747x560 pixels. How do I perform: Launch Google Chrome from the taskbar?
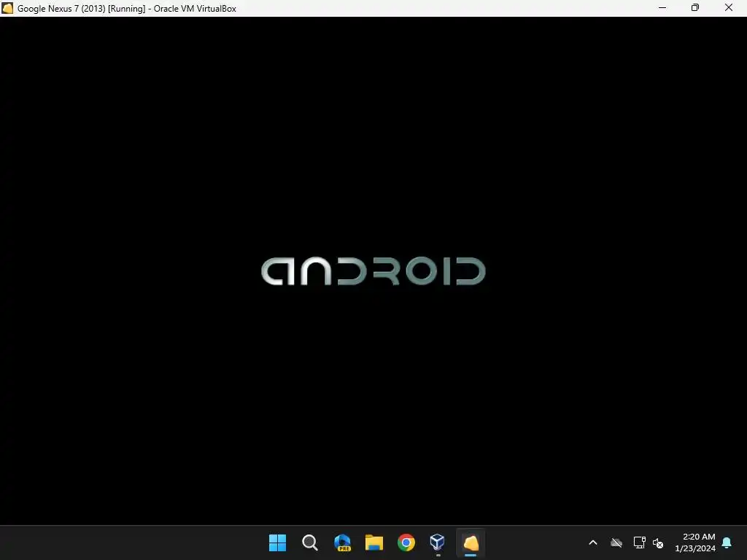[406, 542]
